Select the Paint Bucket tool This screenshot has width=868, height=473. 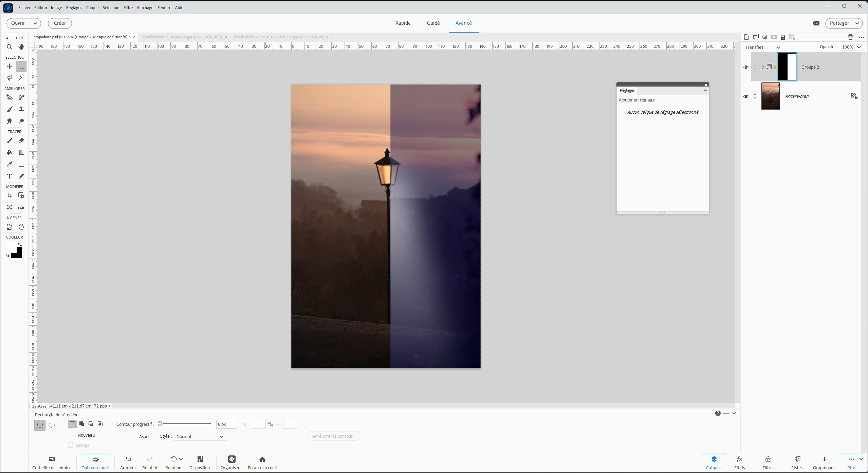10,152
